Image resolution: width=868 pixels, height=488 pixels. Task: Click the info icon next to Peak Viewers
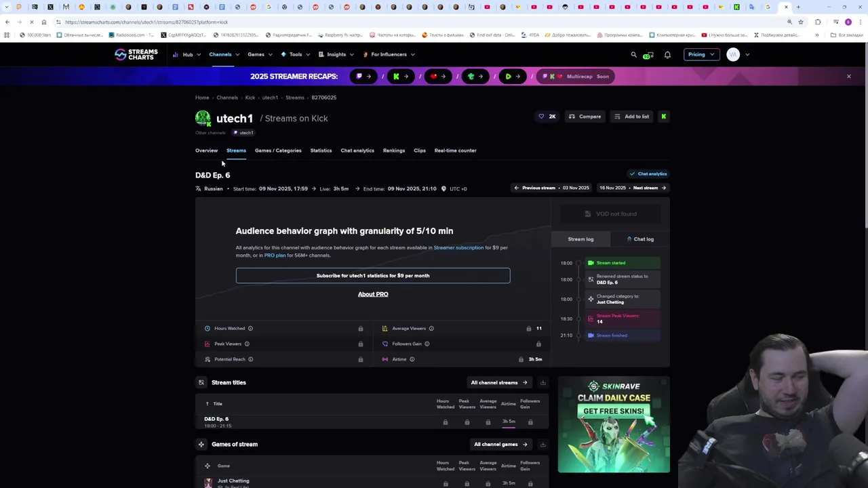tap(247, 344)
